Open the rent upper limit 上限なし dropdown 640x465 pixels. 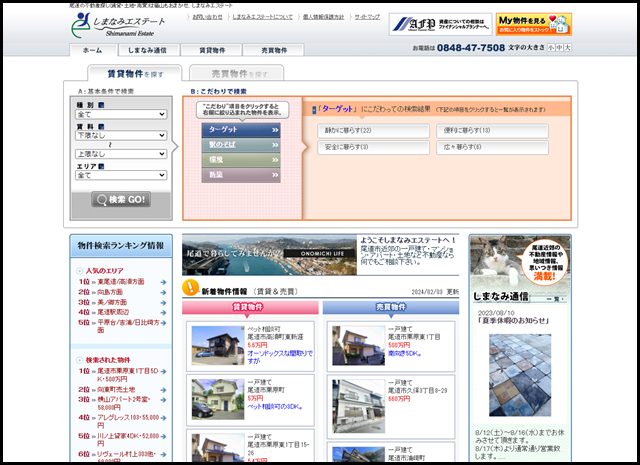[x=121, y=154]
